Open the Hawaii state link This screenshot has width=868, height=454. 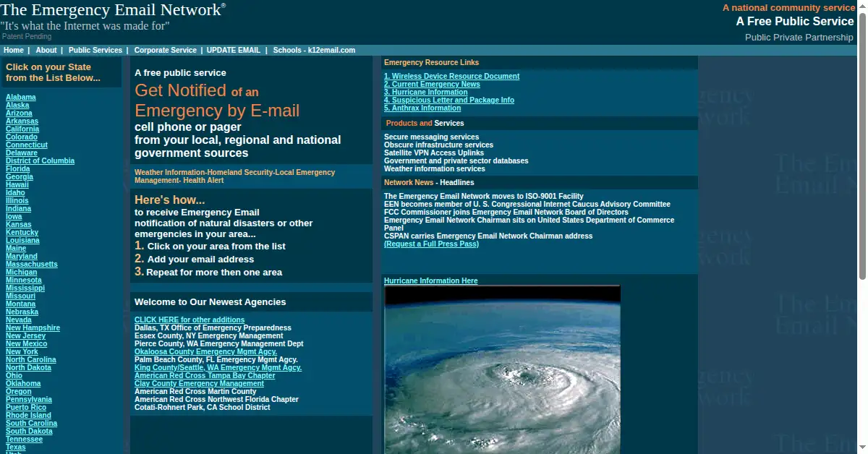point(17,184)
